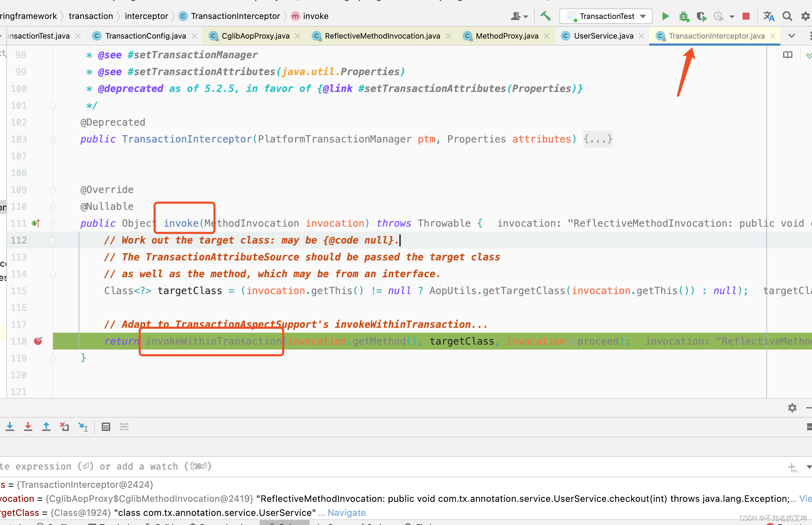Click the implements gutter icon on line 111

click(x=36, y=223)
